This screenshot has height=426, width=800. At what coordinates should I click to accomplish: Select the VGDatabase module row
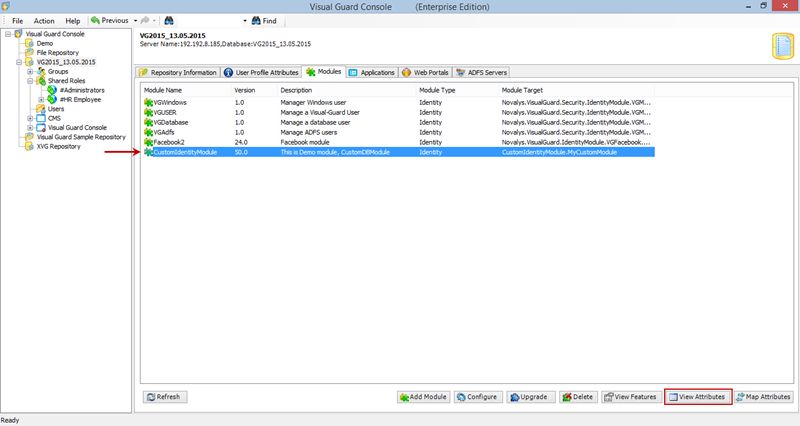(x=398, y=122)
